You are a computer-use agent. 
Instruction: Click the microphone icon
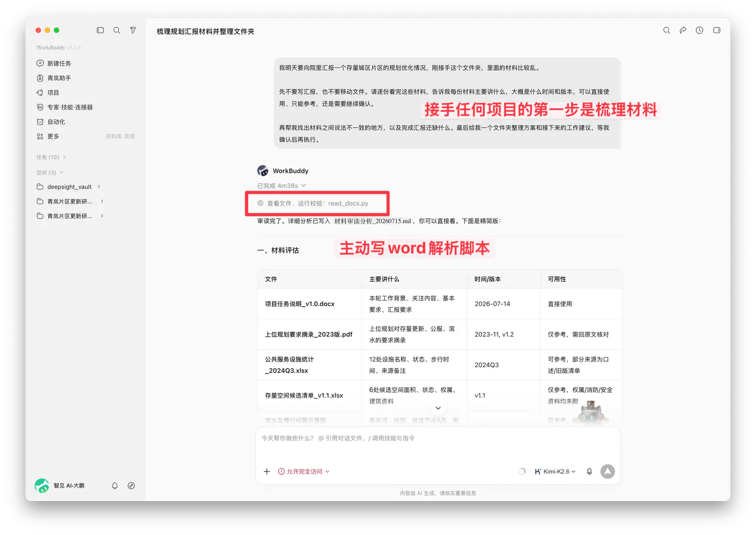(x=589, y=472)
